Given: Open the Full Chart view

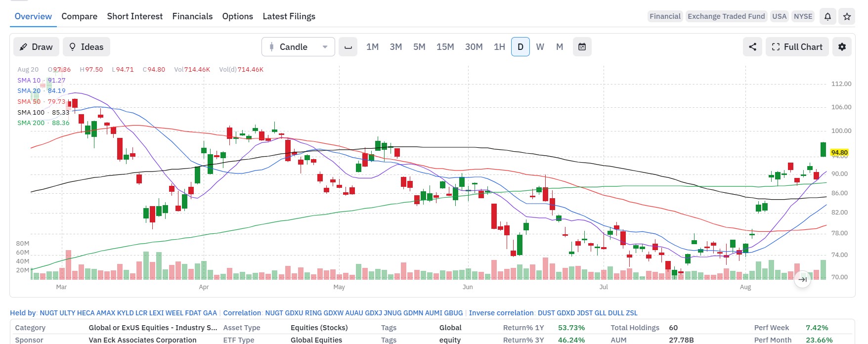Looking at the screenshot, I should click(797, 47).
